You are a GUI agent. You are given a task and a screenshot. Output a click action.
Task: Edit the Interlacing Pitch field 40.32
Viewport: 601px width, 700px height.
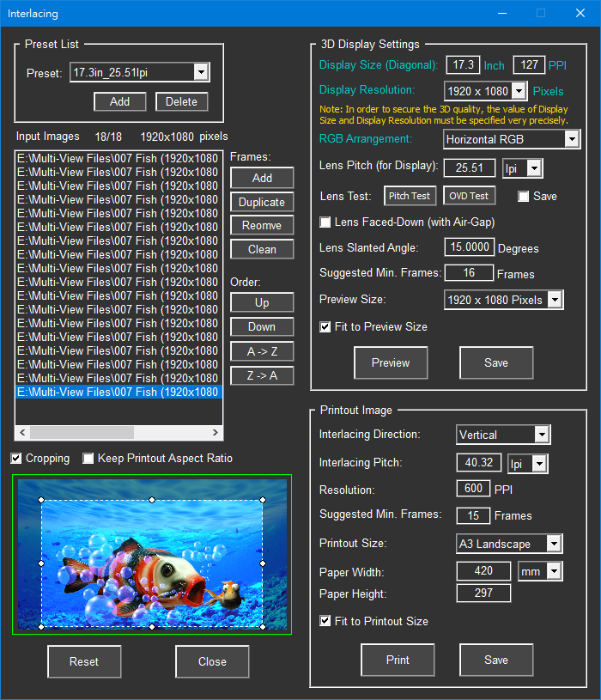coord(479,462)
